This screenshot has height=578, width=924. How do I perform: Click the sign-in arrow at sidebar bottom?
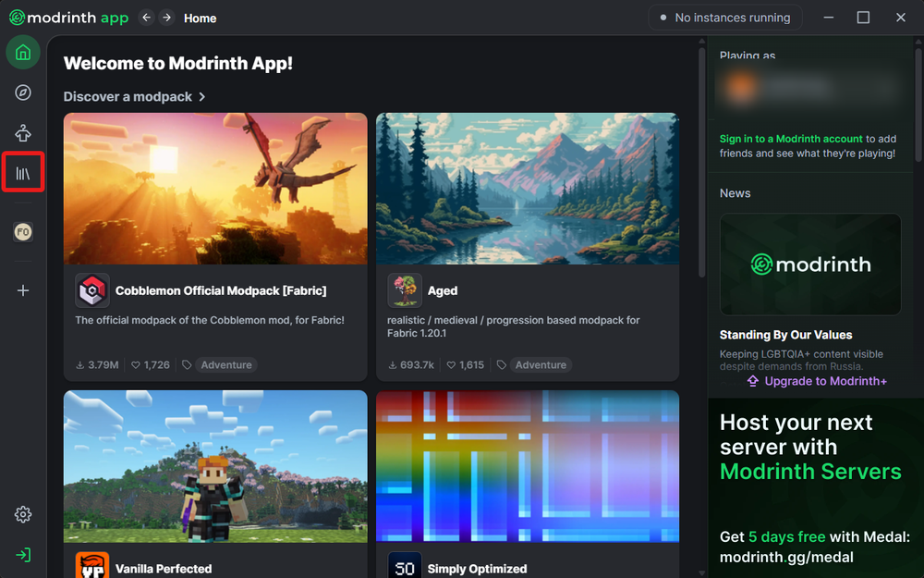[22, 554]
